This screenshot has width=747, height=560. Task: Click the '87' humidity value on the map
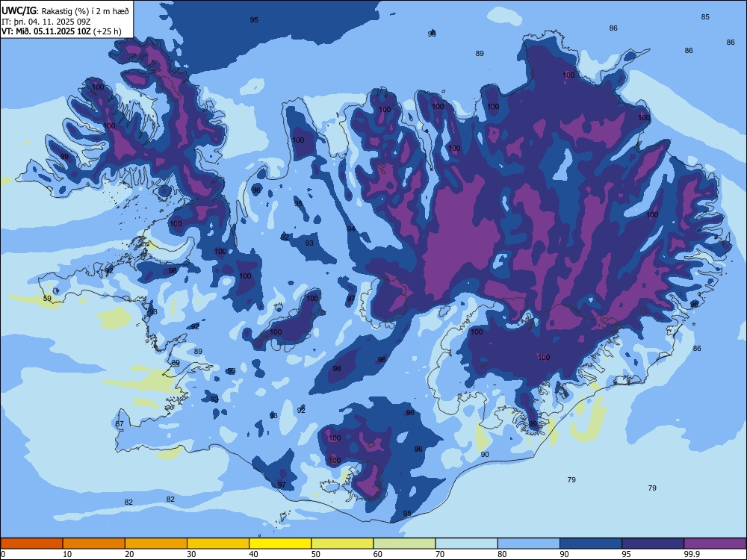pyautogui.click(x=120, y=424)
